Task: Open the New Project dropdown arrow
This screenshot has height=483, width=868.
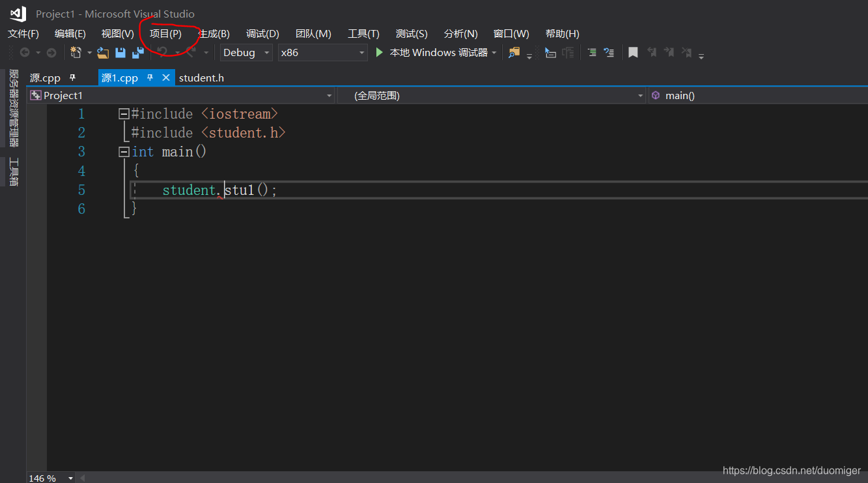Action: [90, 53]
